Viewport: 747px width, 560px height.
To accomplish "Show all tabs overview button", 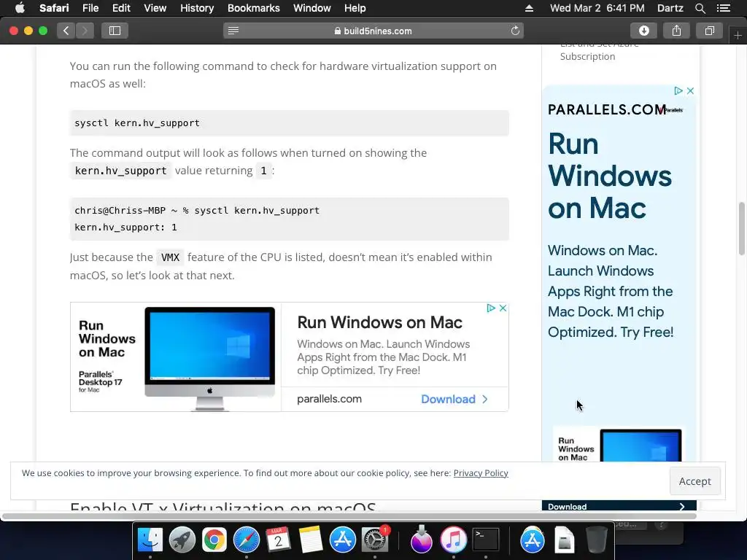I will tap(709, 31).
